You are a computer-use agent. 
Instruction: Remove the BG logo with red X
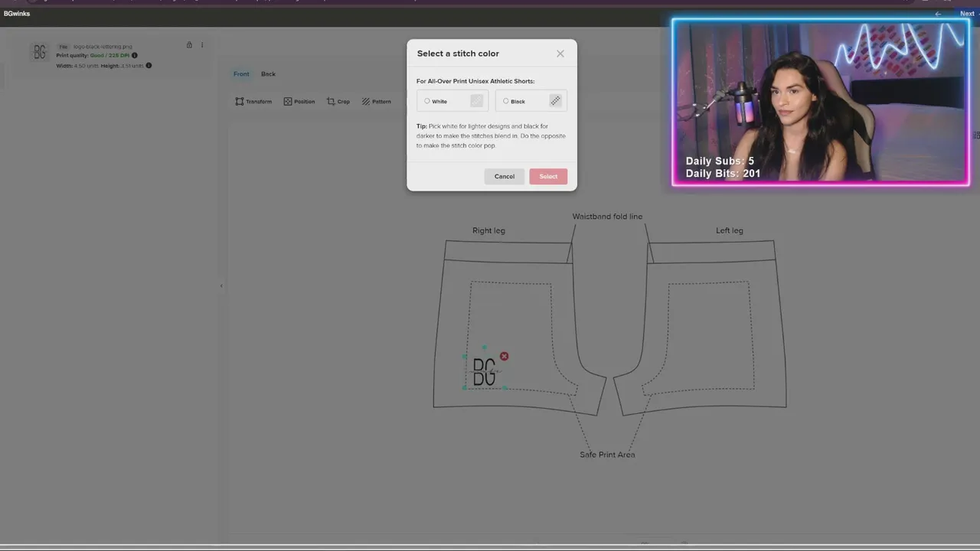pos(504,357)
